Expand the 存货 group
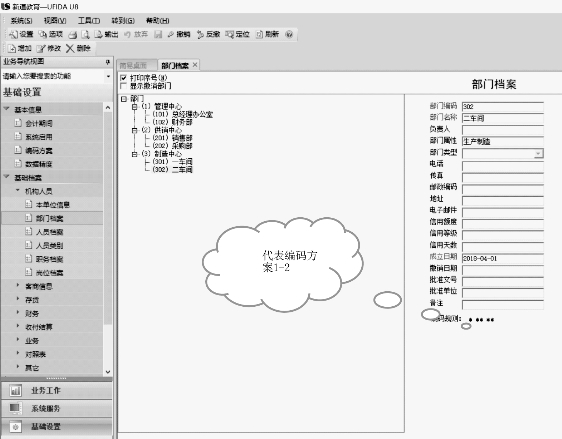Screen dimensions: 562x439 pyautogui.click(x=18, y=299)
